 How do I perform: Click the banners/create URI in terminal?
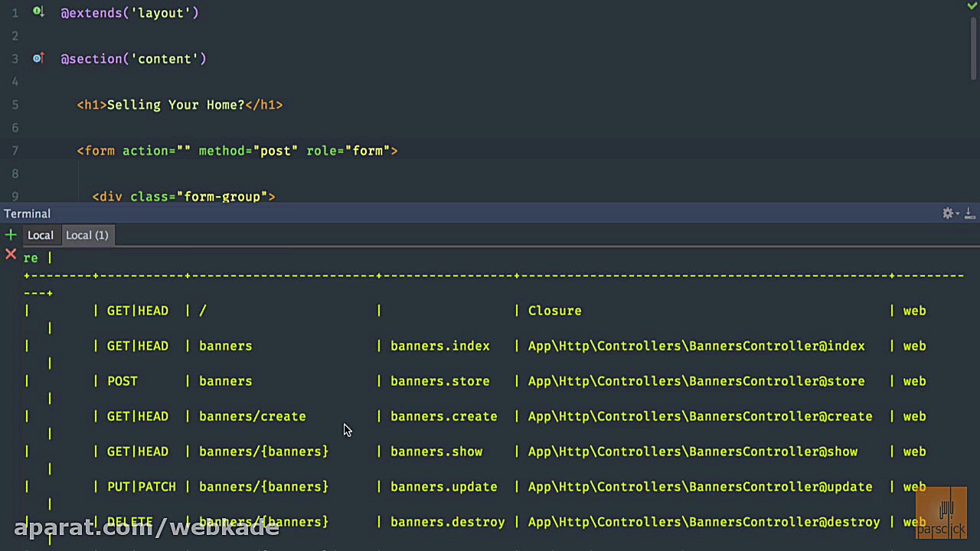[x=252, y=416]
